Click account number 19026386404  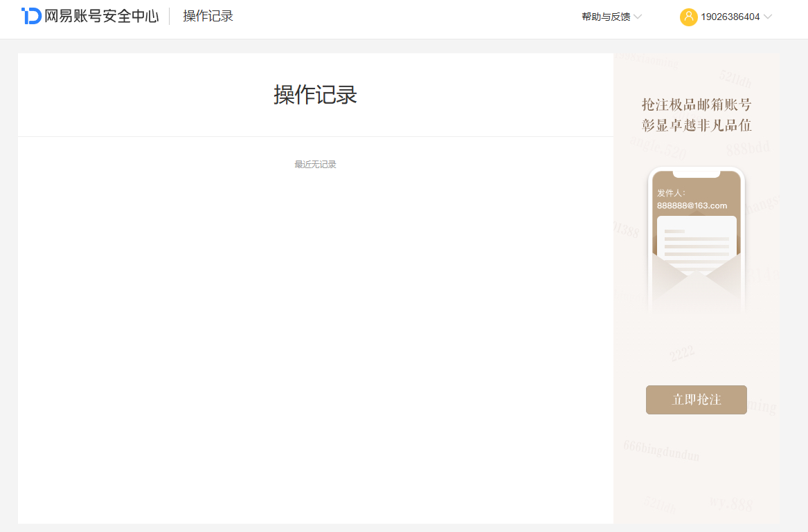[x=730, y=17]
